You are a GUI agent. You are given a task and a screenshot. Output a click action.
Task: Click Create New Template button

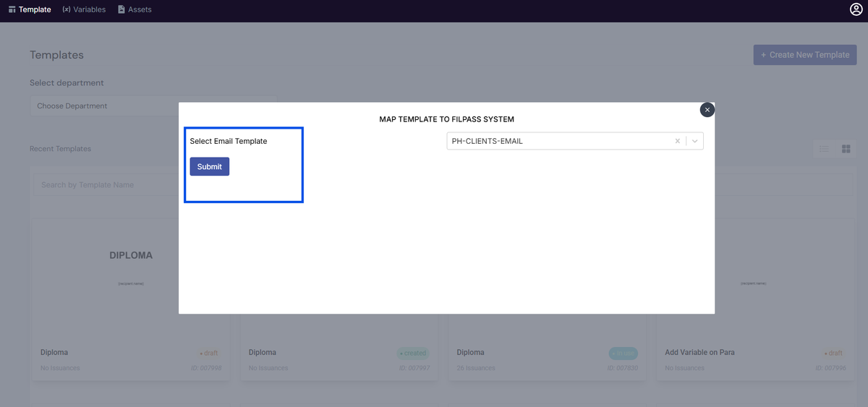click(805, 54)
